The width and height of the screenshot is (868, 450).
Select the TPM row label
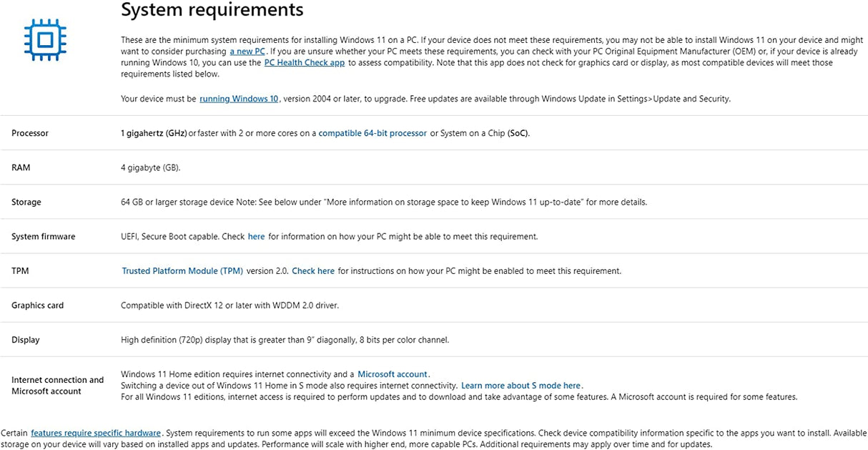tap(20, 271)
